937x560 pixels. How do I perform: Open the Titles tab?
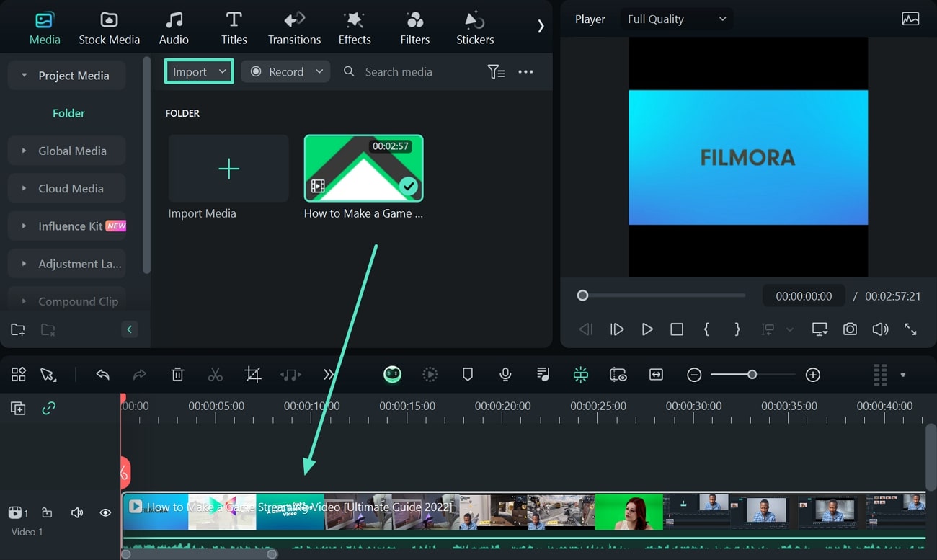pos(234,29)
